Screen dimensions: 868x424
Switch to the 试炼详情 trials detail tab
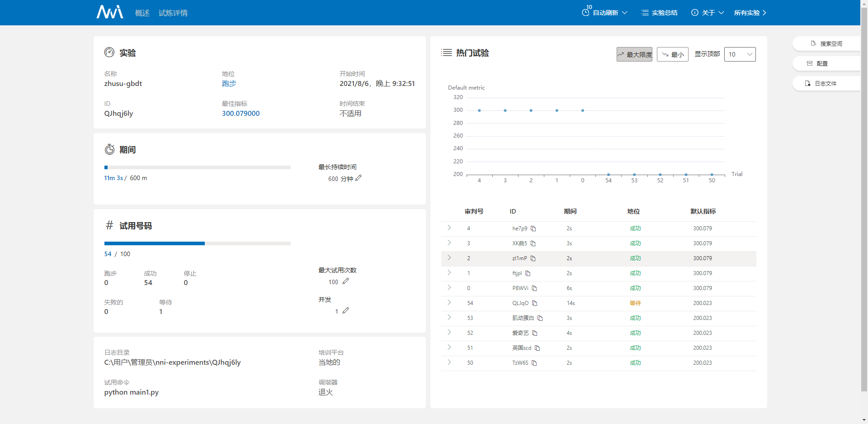point(173,13)
